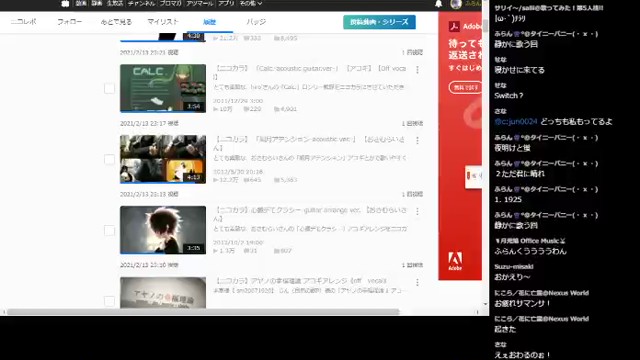Click chat message おかえり〜
Viewport: 640px width, 360px height.
(x=512, y=277)
